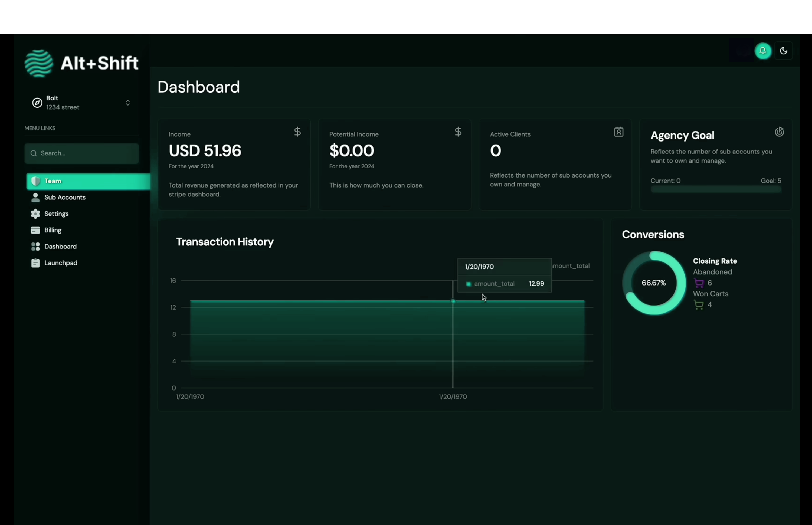This screenshot has height=525, width=812.
Task: Click the Closing Rate label
Action: point(715,261)
